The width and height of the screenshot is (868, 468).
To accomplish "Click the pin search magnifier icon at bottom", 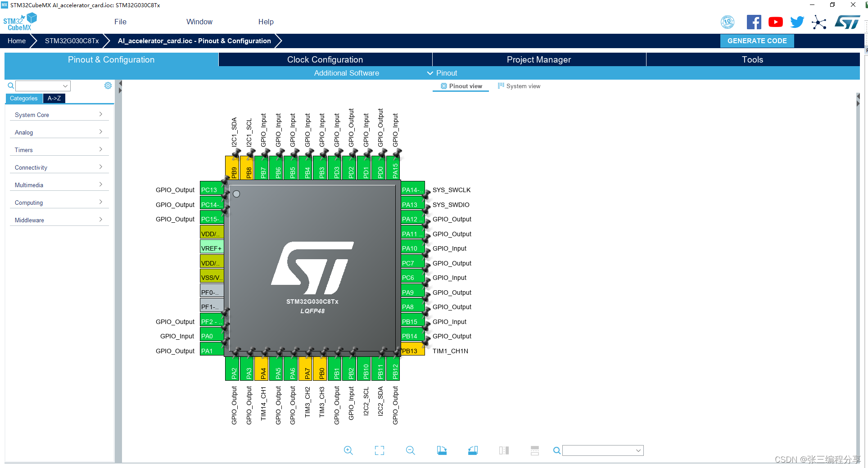I will click(x=557, y=450).
